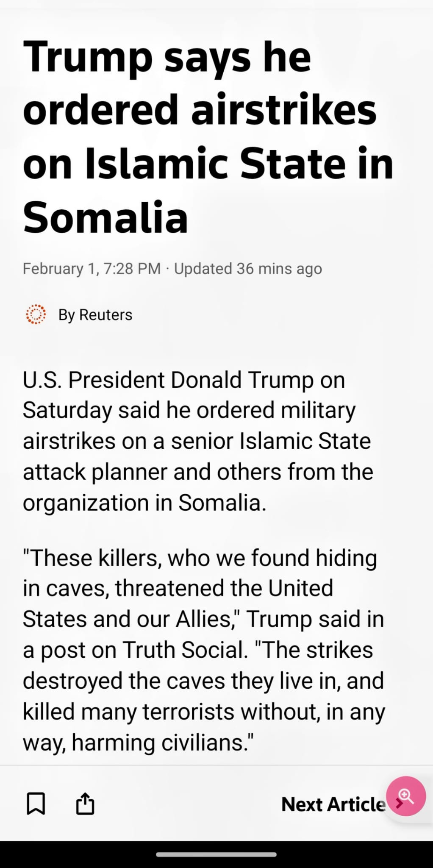Bookmark this article
The height and width of the screenshot is (868, 433).
[x=36, y=804]
